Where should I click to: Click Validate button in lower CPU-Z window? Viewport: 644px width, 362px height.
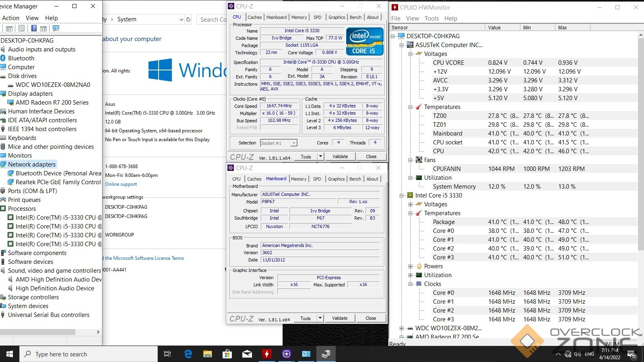coord(340,318)
